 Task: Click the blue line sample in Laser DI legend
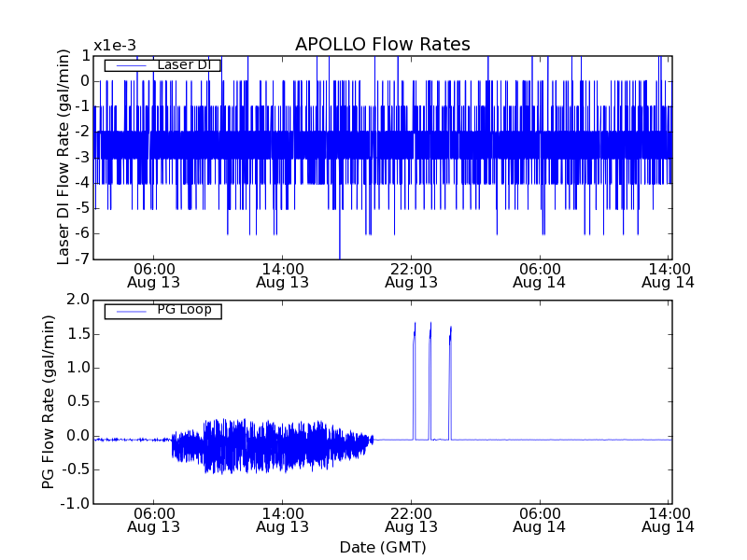(132, 65)
